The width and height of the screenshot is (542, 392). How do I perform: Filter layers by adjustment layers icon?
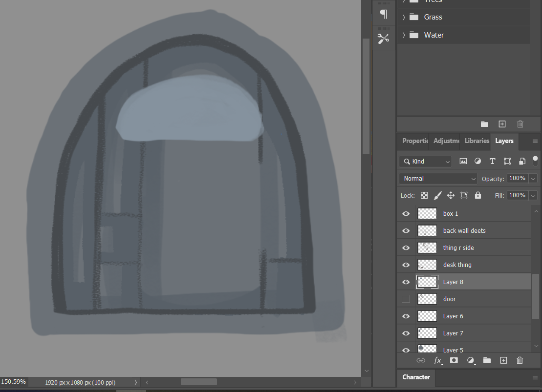pyautogui.click(x=477, y=161)
